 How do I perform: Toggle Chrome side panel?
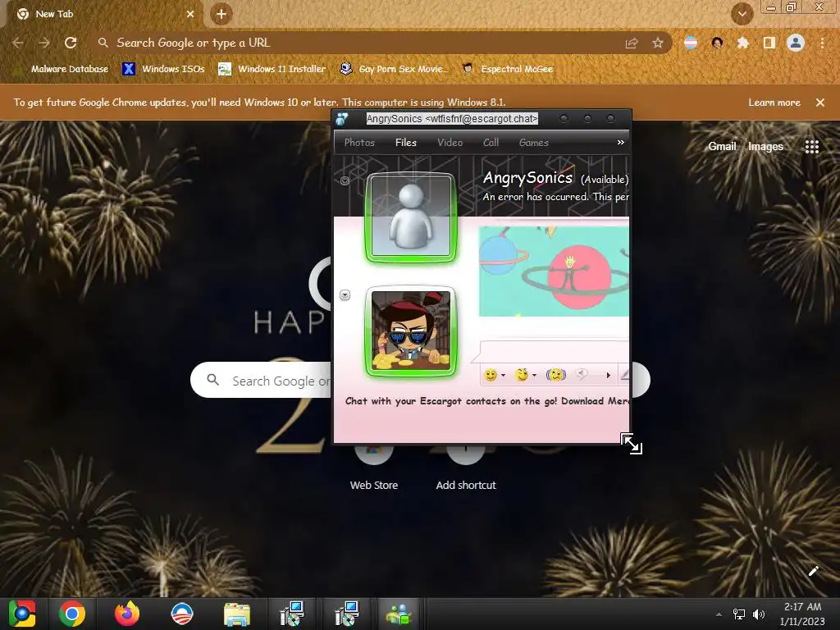tap(769, 43)
